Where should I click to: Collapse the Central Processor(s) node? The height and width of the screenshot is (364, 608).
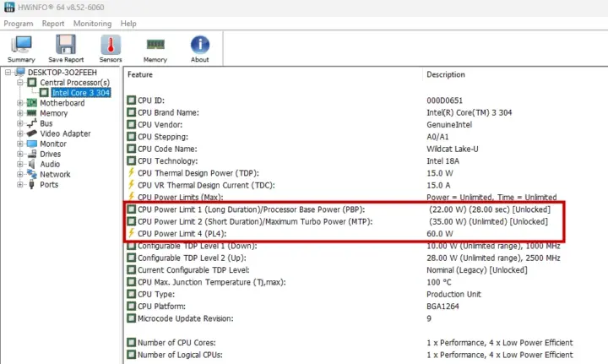click(x=19, y=83)
